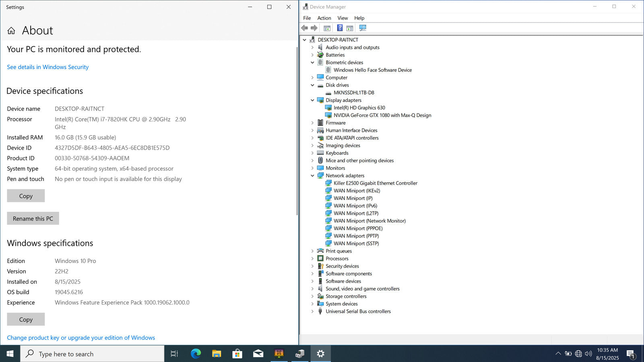The image size is (644, 362).
Task: Open the notification center icon
Action: pyautogui.click(x=631, y=354)
